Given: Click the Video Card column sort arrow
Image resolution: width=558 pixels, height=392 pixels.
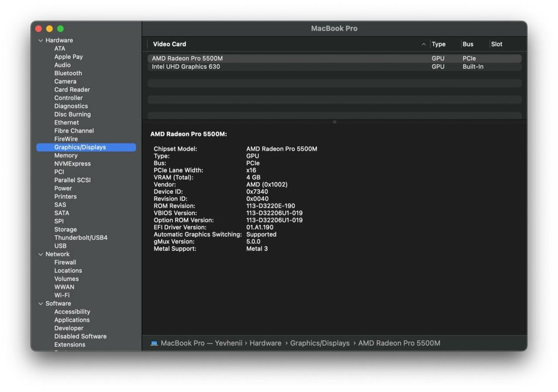Looking at the screenshot, I should 424,45.
